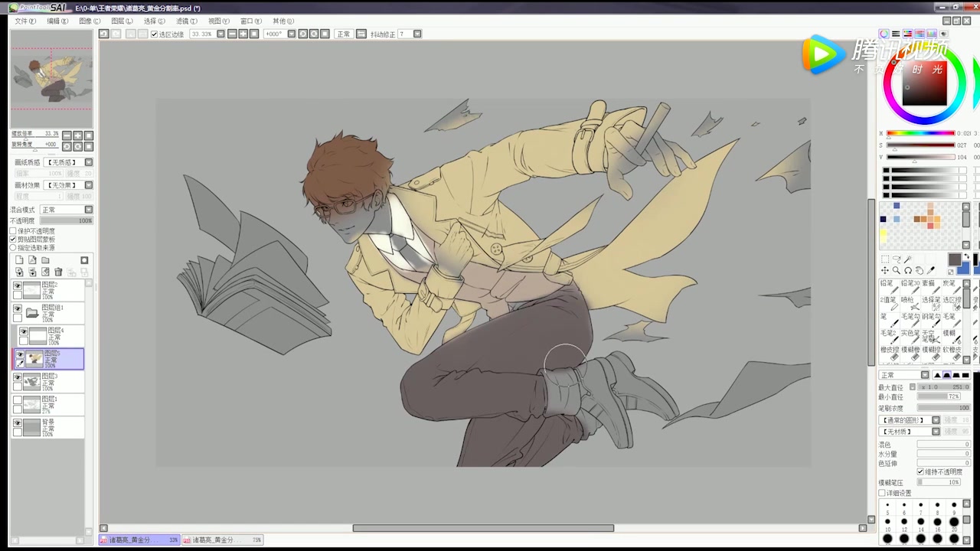The height and width of the screenshot is (551, 980).
Task: Adjust the V value slider
Action: point(921,157)
